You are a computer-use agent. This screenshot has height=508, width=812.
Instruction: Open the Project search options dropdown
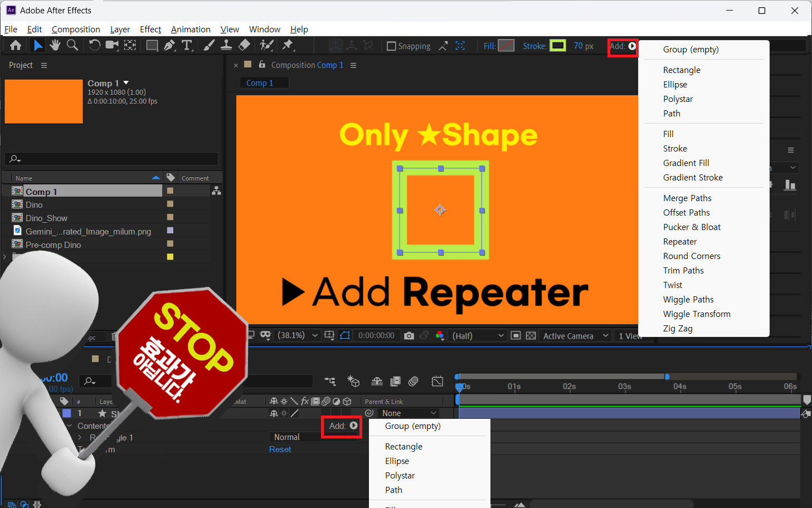pos(15,159)
